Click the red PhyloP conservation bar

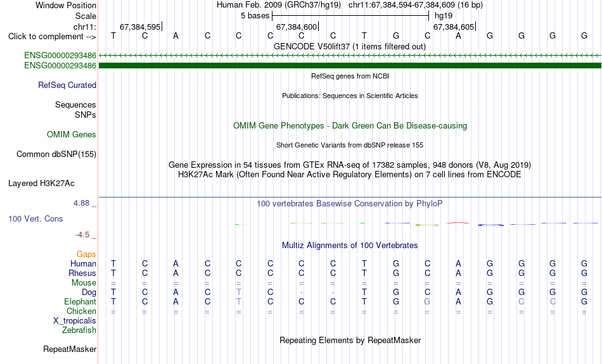tap(458, 222)
